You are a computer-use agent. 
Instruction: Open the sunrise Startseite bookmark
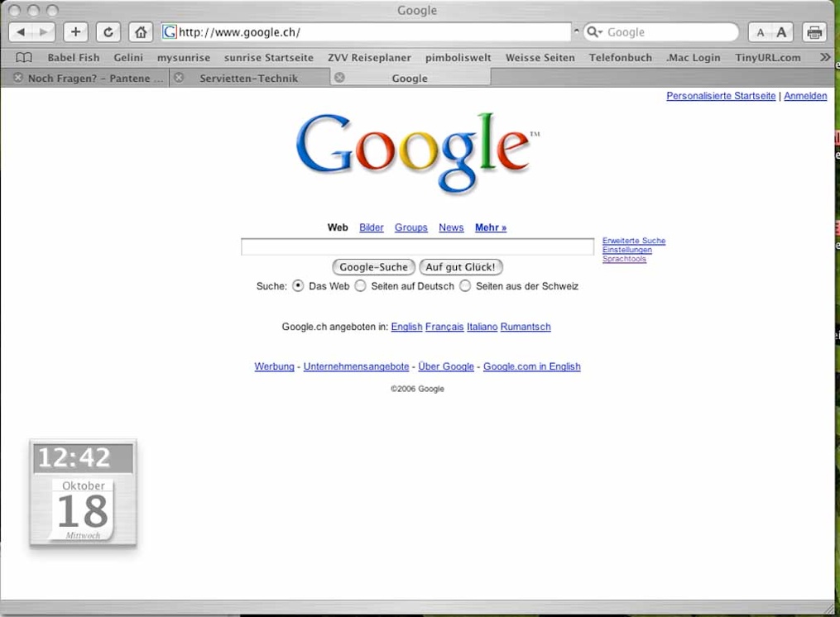[268, 57]
